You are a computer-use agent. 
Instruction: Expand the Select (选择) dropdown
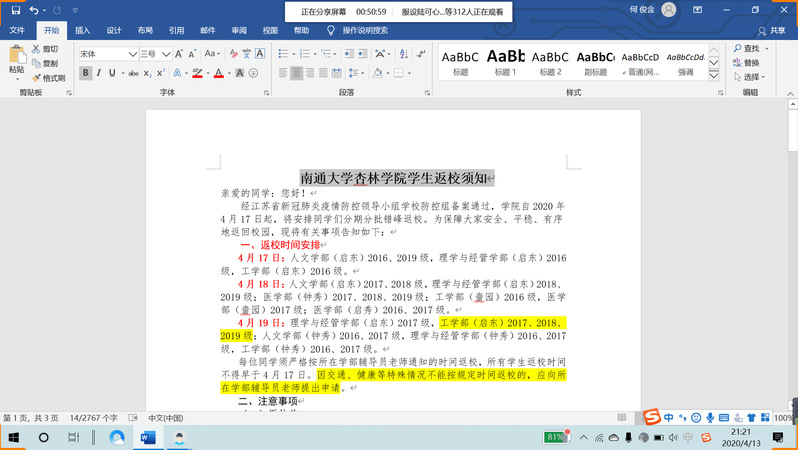[x=752, y=77]
